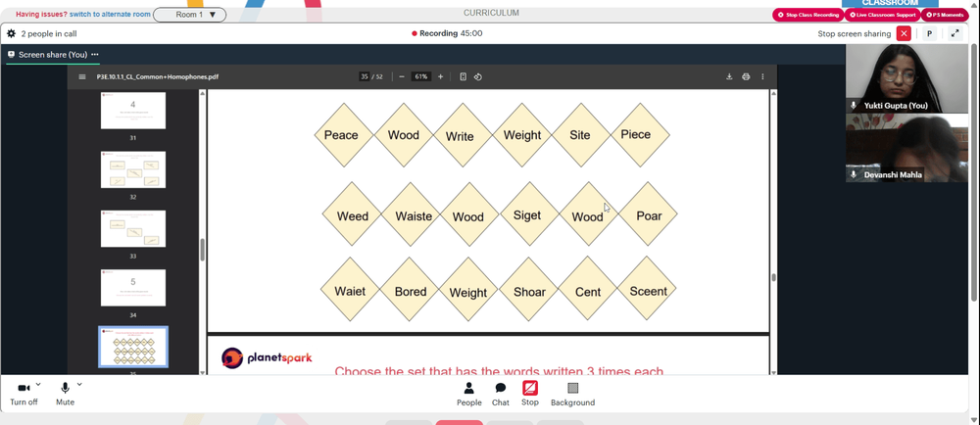Viewport: 980px width, 425px height.
Task: Click the 2 people in call label
Action: click(49, 33)
